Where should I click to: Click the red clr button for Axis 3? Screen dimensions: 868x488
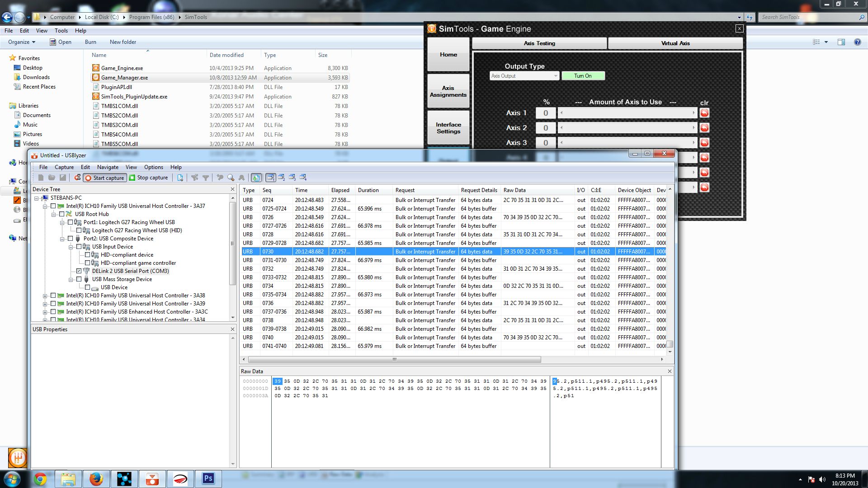704,143
